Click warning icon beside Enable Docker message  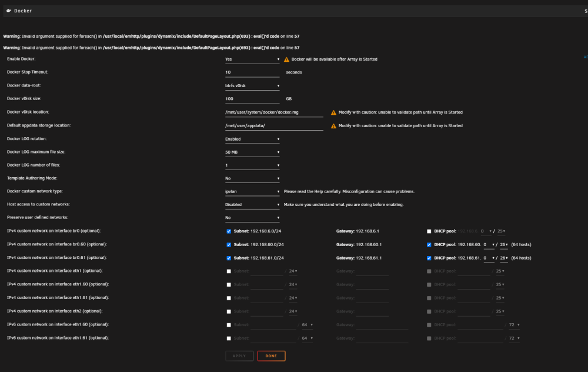click(286, 59)
